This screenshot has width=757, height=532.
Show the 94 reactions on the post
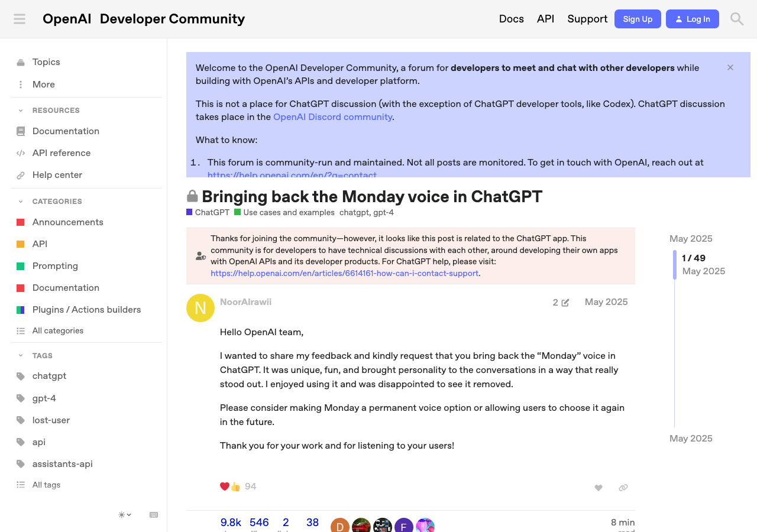pos(250,486)
